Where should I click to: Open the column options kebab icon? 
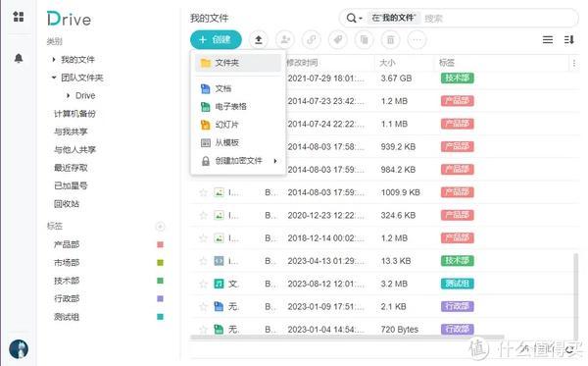574,63
